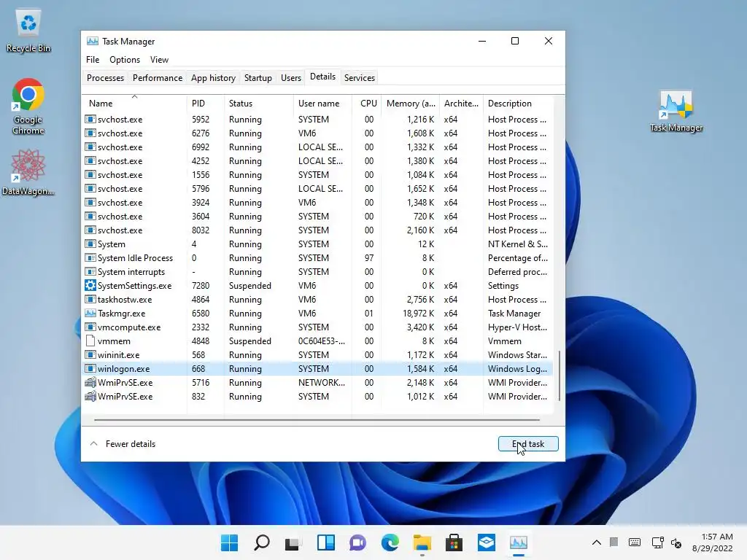The image size is (747, 560).
Task: Sort by Architecture column header
Action: pyautogui.click(x=461, y=104)
